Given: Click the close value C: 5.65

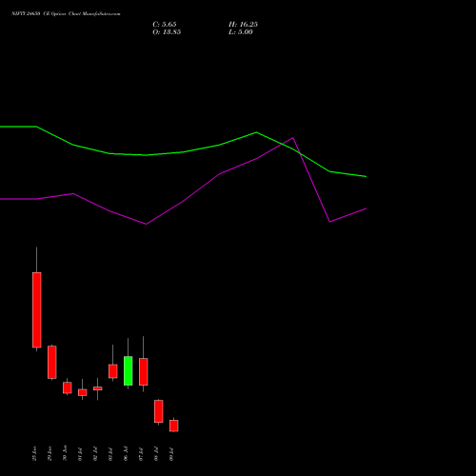Looking at the screenshot, I should coord(165,25).
